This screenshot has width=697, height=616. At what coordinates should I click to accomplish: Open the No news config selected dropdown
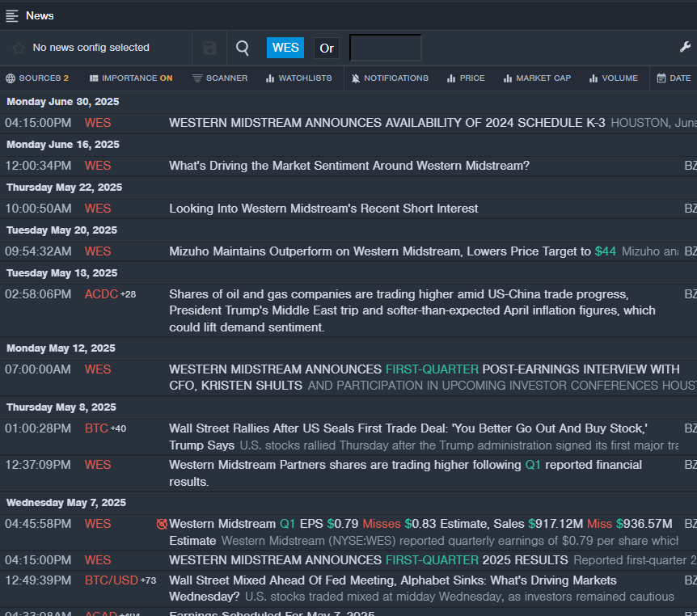coord(91,48)
